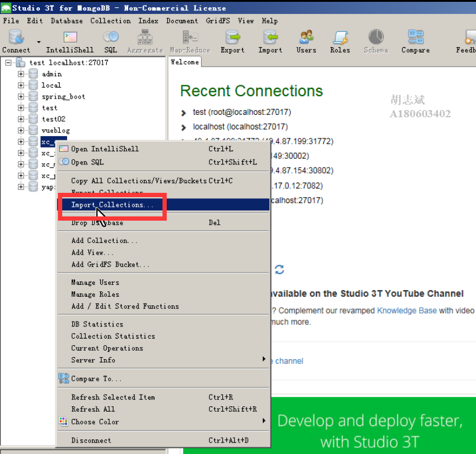Image resolution: width=476 pixels, height=454 pixels.
Task: Click the refresh arrows icon on Welcome page
Action: point(279,270)
